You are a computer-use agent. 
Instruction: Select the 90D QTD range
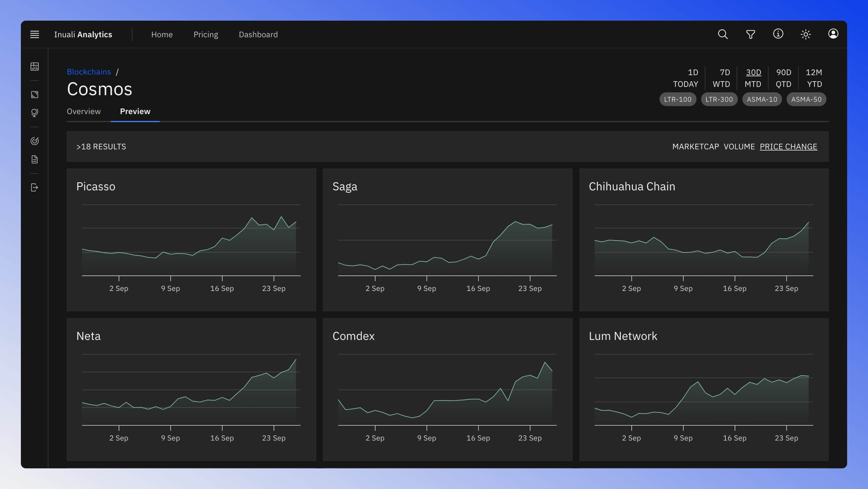(x=783, y=78)
